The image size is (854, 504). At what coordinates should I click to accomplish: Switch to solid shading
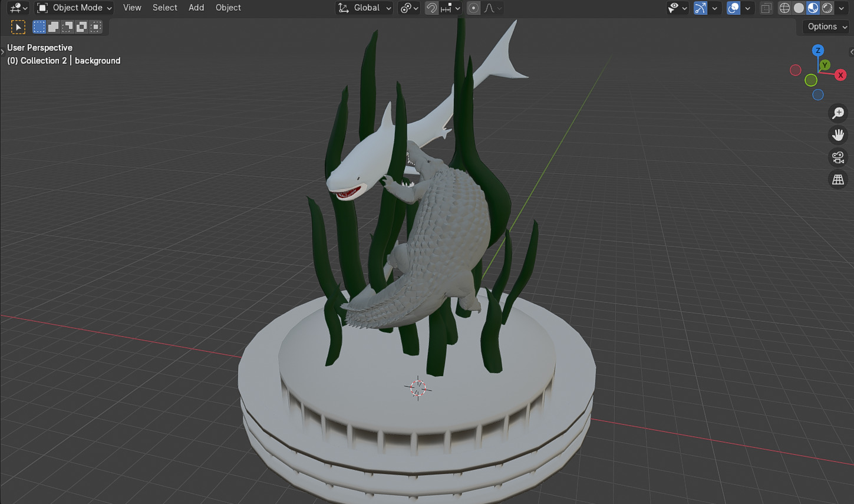[x=799, y=8]
